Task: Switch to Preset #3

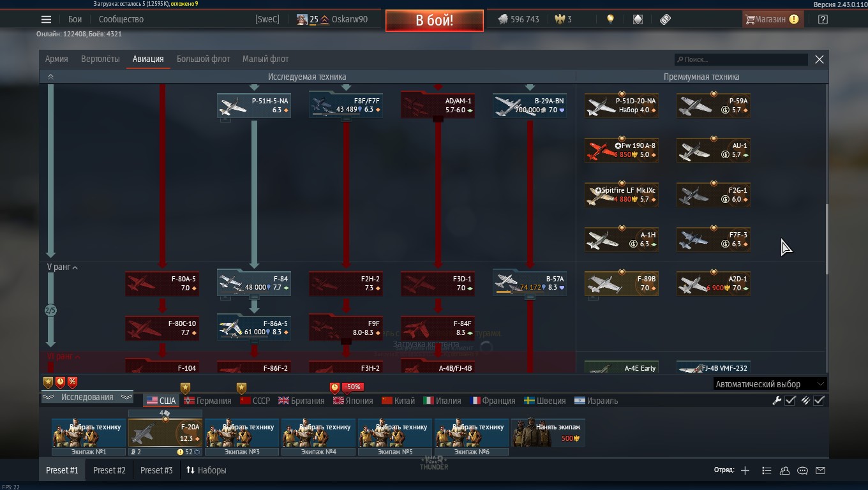Action: (x=156, y=470)
